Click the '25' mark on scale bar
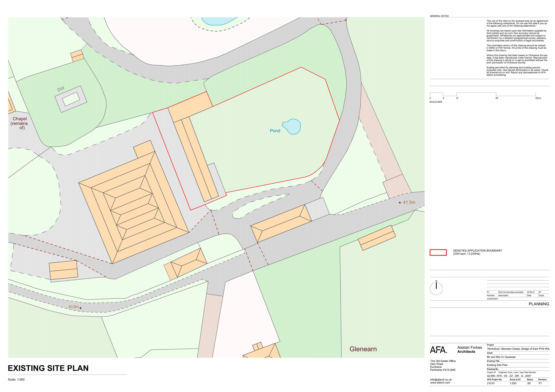Image resolution: width=555 pixels, height=392 pixels. click(497, 98)
